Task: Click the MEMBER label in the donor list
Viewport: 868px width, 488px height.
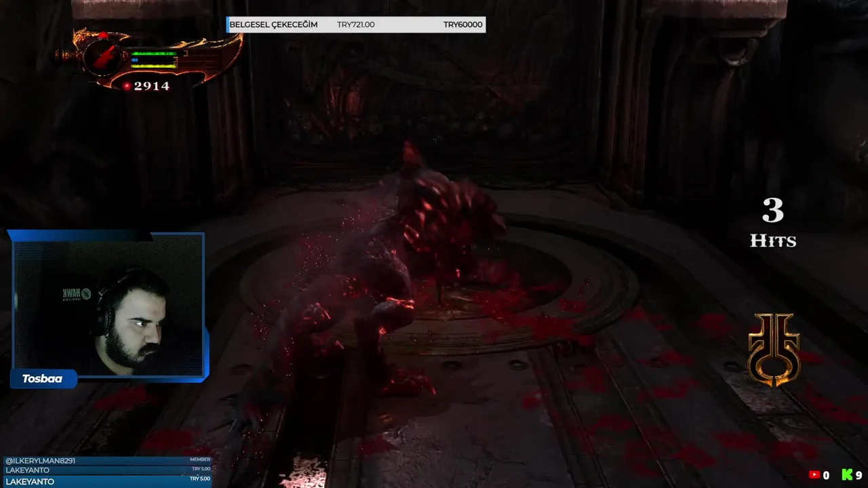Action: (x=200, y=460)
